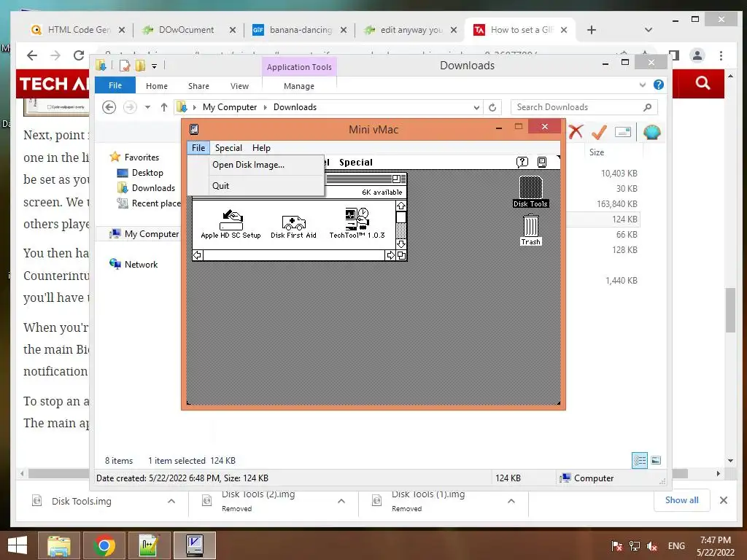Open recent locations dropdown in Explorer
The height and width of the screenshot is (560, 747).
point(147,107)
